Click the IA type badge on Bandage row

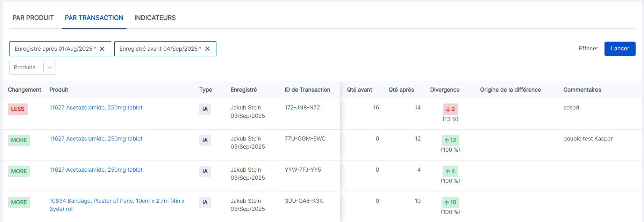[x=205, y=202]
